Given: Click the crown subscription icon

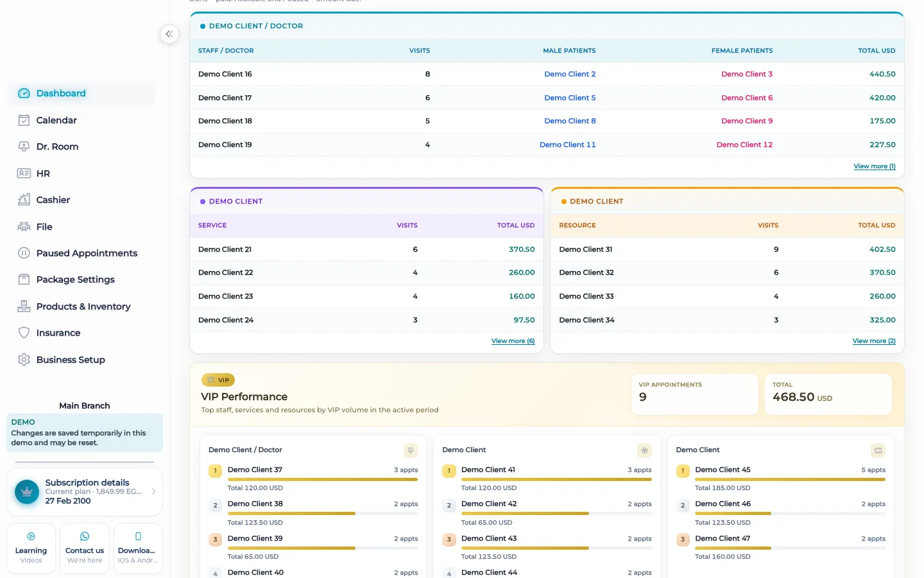Looking at the screenshot, I should [27, 492].
